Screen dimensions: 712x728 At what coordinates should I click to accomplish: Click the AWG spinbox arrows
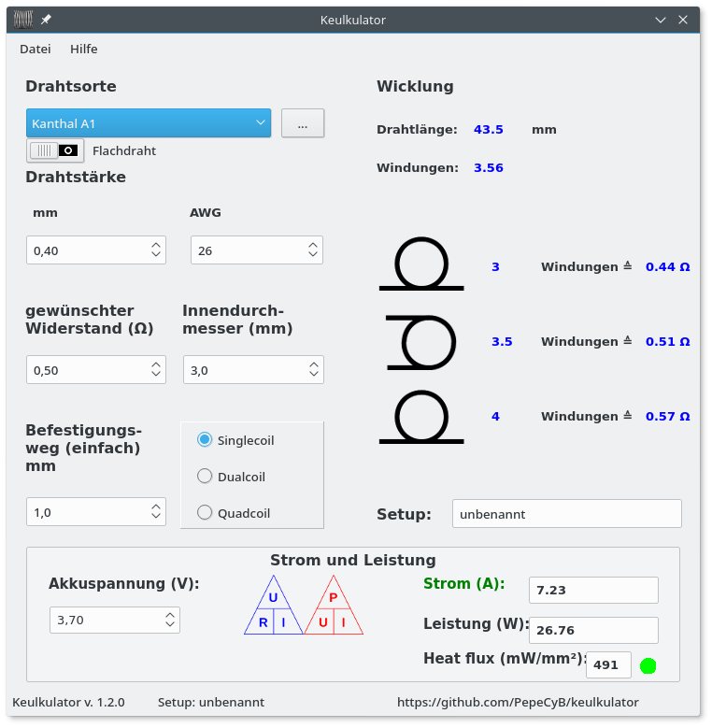pyautogui.click(x=311, y=250)
